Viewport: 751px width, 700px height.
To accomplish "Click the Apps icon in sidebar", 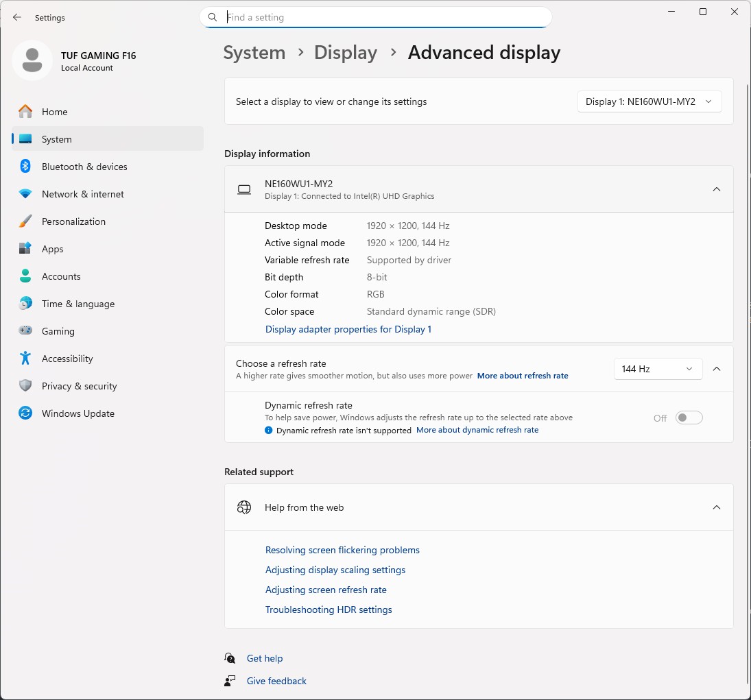I will pyautogui.click(x=25, y=248).
